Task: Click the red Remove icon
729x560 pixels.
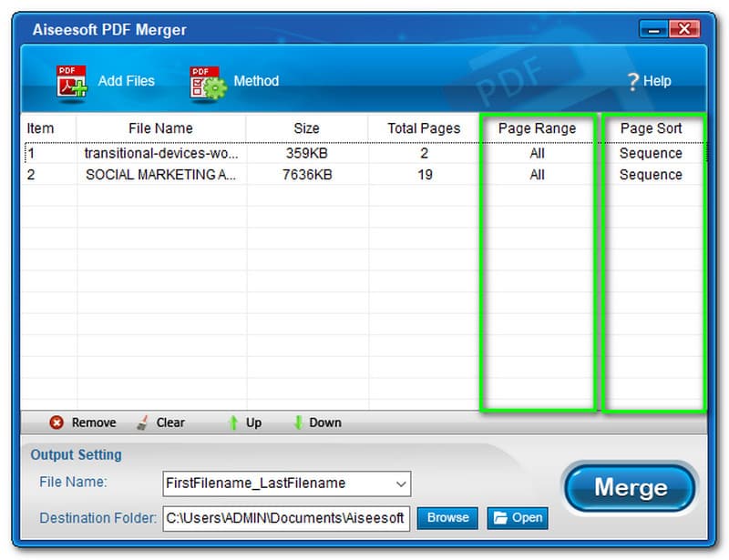Action: [x=56, y=423]
